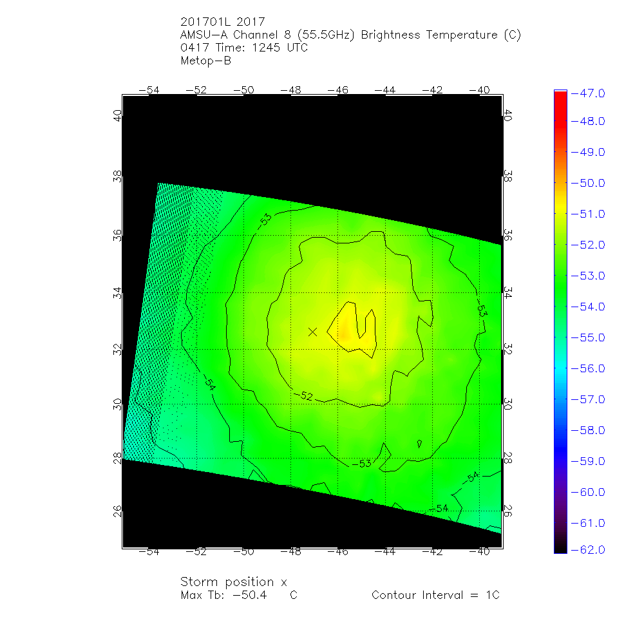The image size is (644, 644).
Task: Click the storm position X marker on map
Action: coord(312,332)
